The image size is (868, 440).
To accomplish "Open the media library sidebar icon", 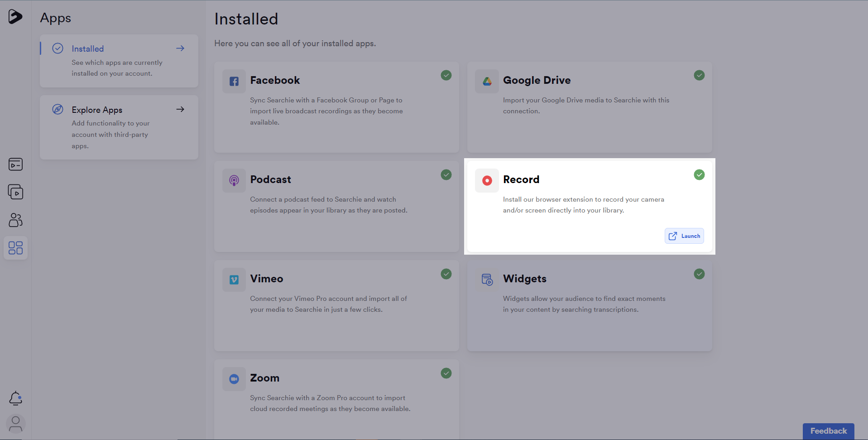I will point(15,164).
